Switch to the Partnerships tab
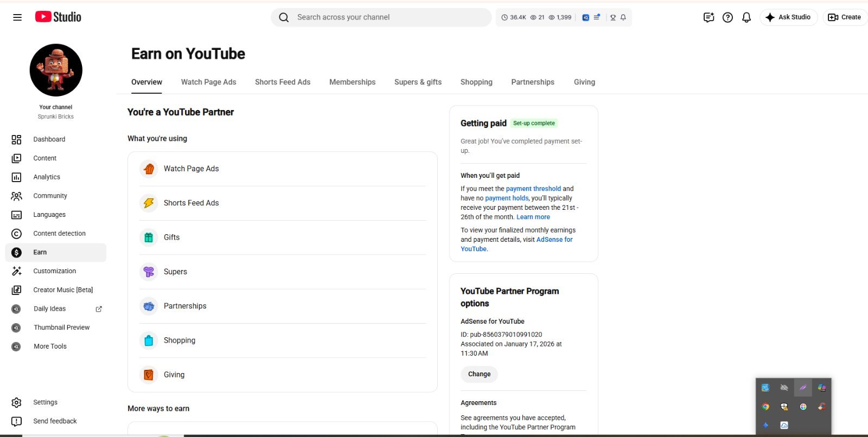 click(x=533, y=82)
